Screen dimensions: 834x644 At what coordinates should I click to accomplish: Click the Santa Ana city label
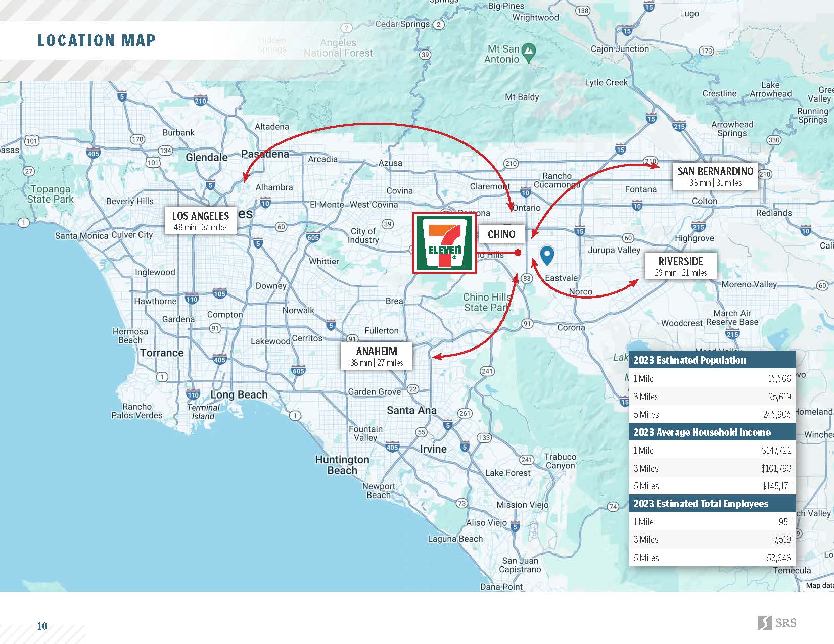(411, 410)
